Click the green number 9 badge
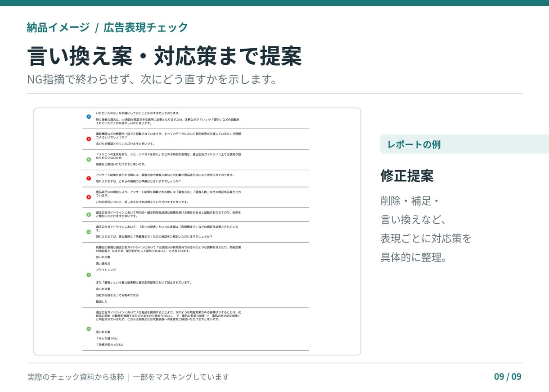 point(89,214)
